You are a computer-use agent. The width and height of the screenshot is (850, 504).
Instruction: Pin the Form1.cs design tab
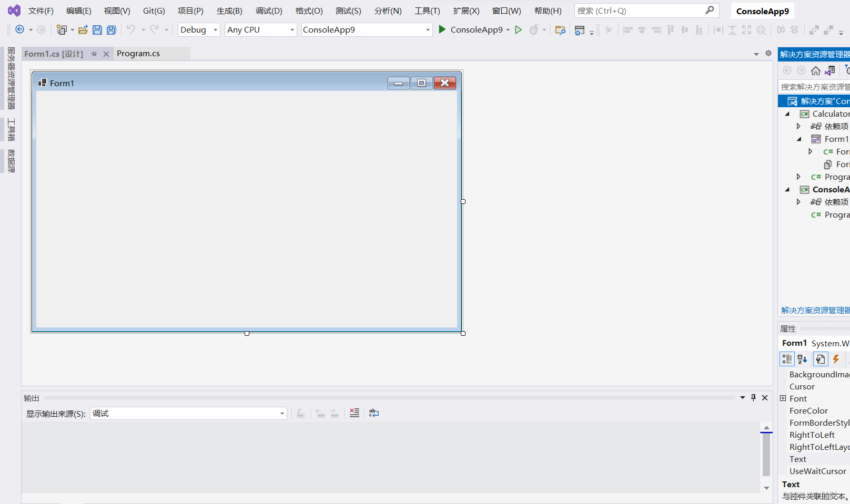click(x=94, y=54)
